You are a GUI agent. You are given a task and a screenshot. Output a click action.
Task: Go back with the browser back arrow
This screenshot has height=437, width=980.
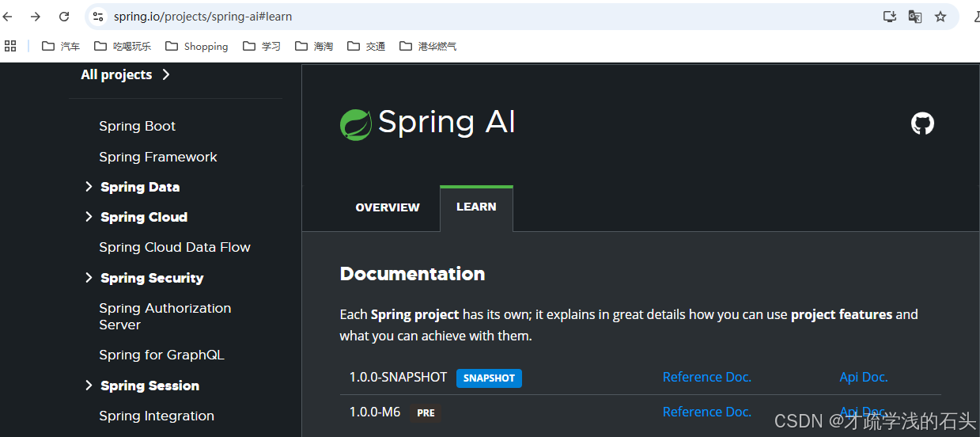[7, 17]
